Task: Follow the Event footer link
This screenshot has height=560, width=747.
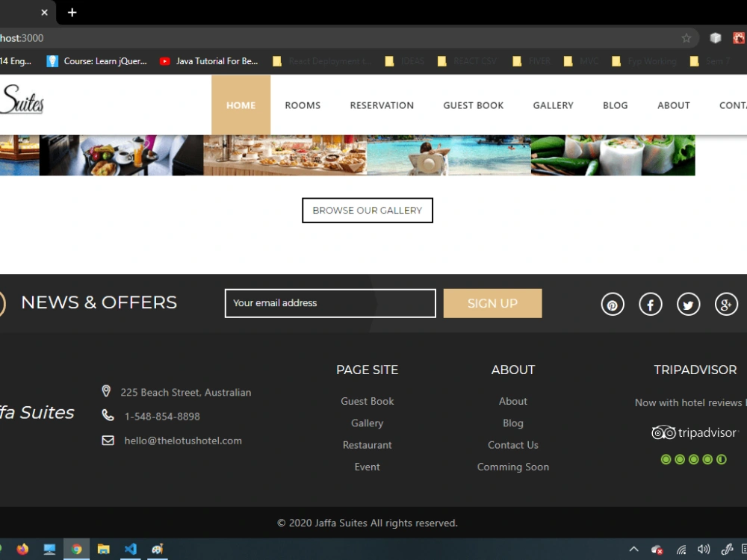Action: tap(368, 467)
